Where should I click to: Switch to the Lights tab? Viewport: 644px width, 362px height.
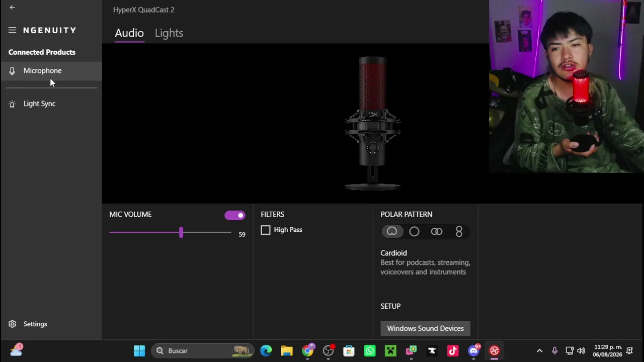click(169, 33)
